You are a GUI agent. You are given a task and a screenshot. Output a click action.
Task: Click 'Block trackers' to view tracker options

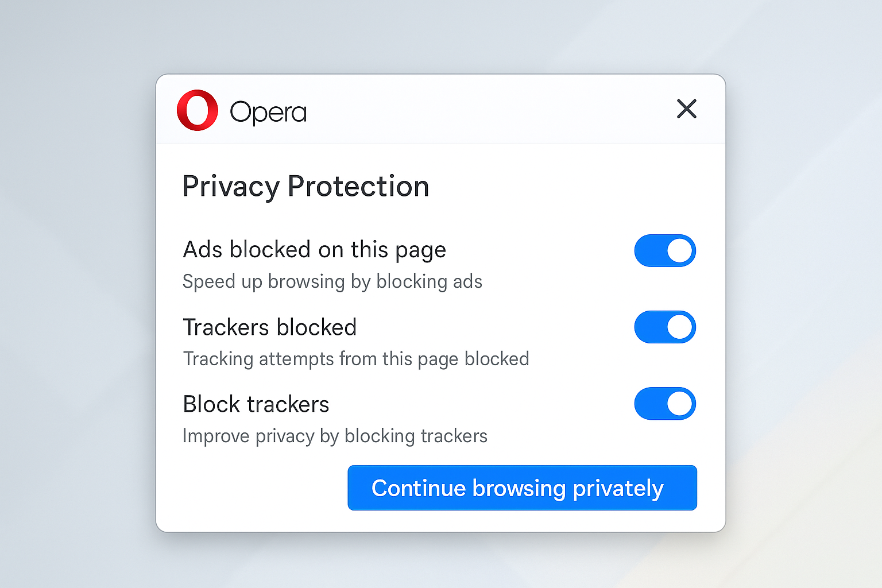tap(256, 404)
